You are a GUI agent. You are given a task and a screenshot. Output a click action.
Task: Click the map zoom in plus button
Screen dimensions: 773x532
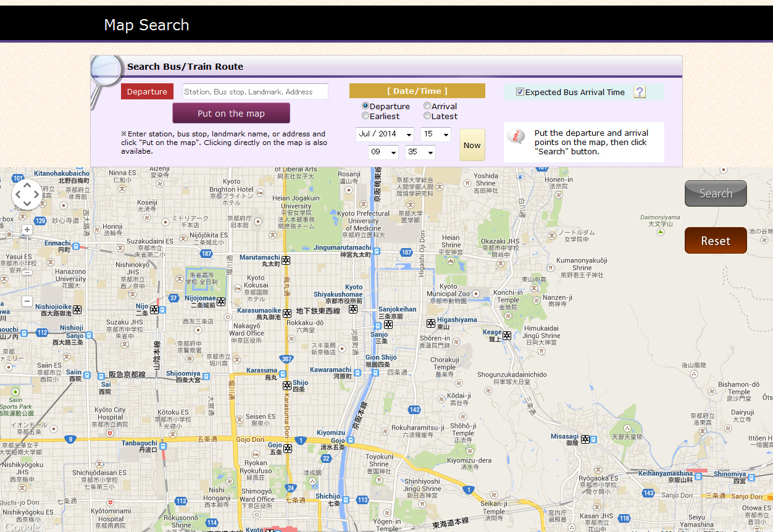click(27, 230)
